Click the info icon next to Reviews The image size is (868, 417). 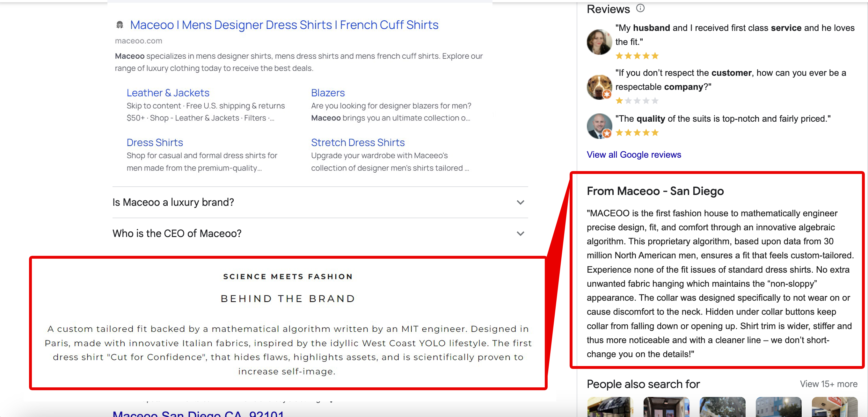tap(640, 8)
